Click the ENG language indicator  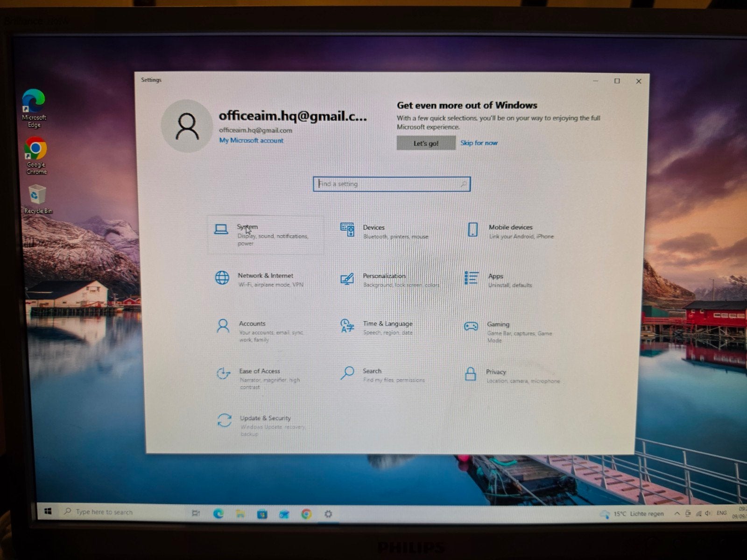722,513
